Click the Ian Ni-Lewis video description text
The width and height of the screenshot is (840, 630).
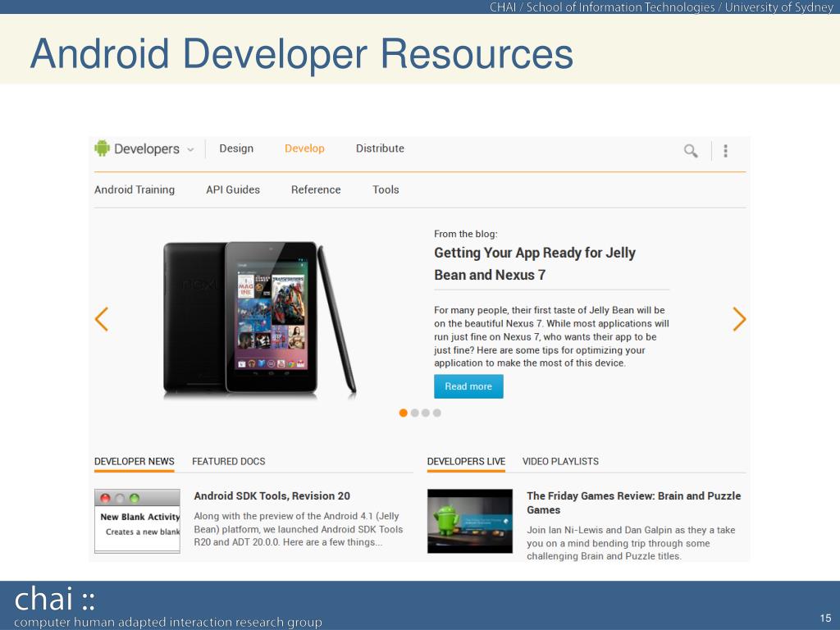[631, 543]
